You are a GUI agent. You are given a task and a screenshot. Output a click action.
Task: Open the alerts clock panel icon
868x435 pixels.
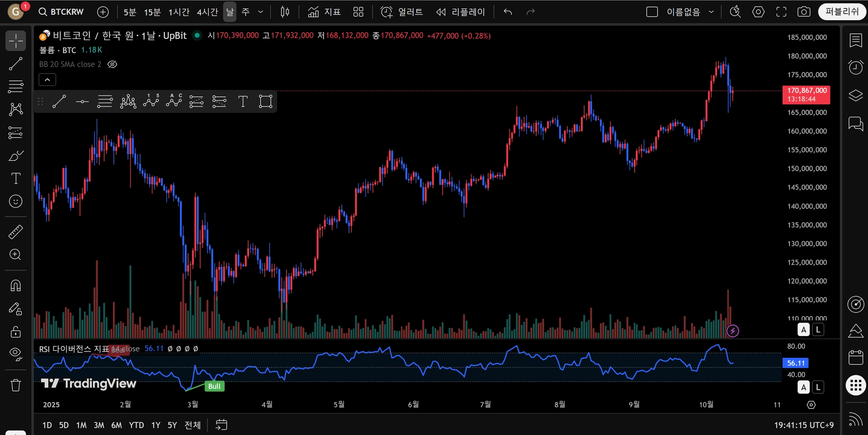coord(855,68)
